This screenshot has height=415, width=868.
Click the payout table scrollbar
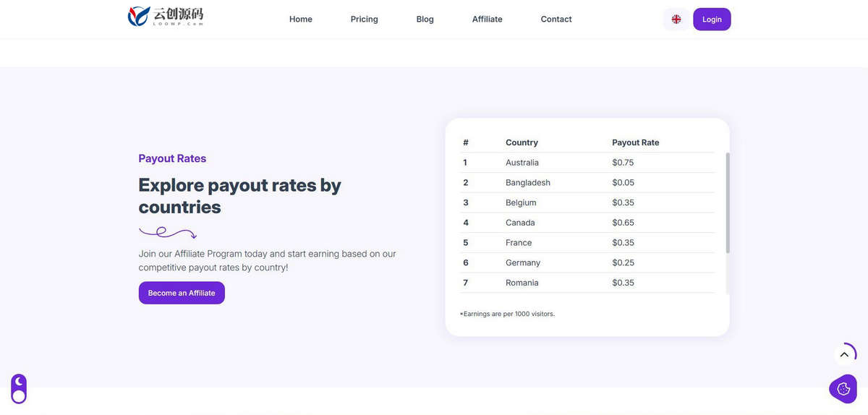[x=728, y=202]
